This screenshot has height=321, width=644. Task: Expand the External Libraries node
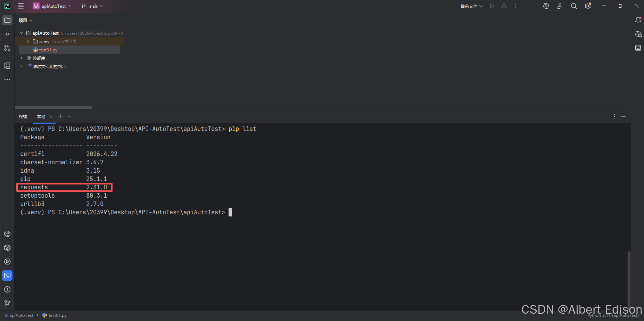(x=22, y=58)
